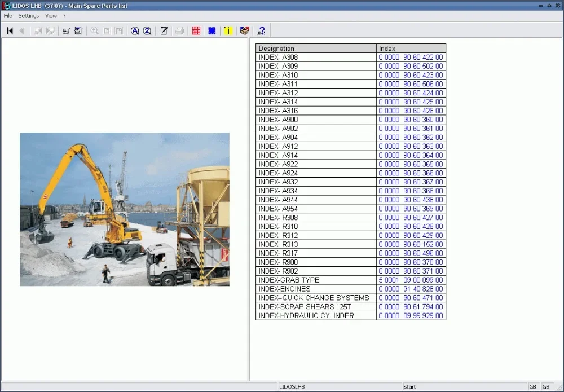Screen dimensions: 564x392
Task: Click the back arrow navigation icon
Action: coord(22,30)
